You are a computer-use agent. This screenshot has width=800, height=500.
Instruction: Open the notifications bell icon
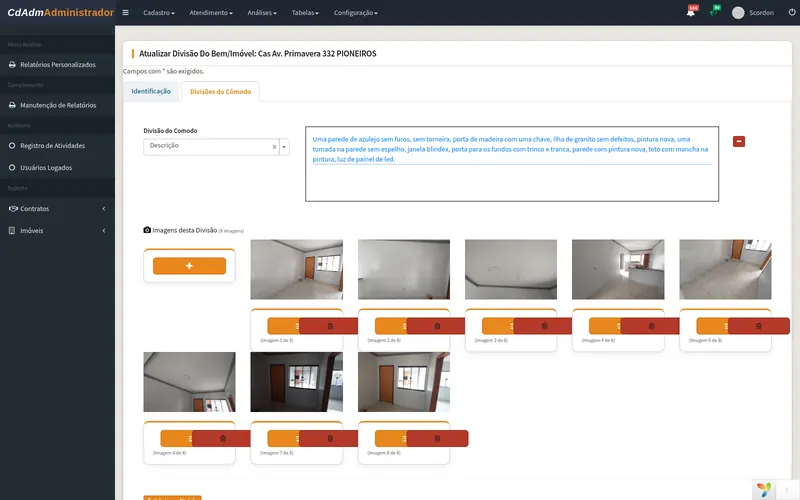(691, 12)
